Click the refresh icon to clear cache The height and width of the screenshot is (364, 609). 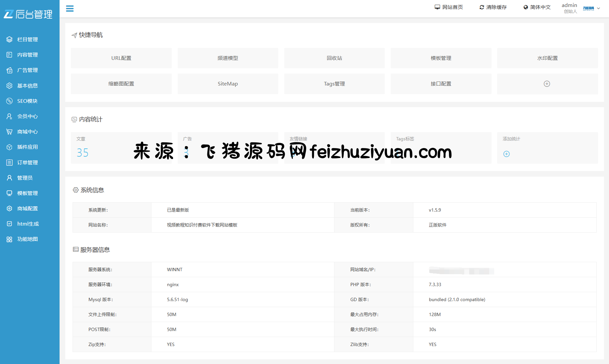pyautogui.click(x=482, y=7)
